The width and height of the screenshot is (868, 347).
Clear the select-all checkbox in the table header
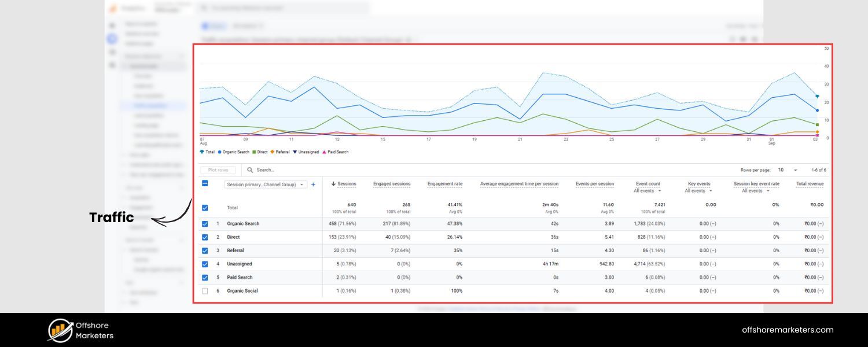click(204, 183)
